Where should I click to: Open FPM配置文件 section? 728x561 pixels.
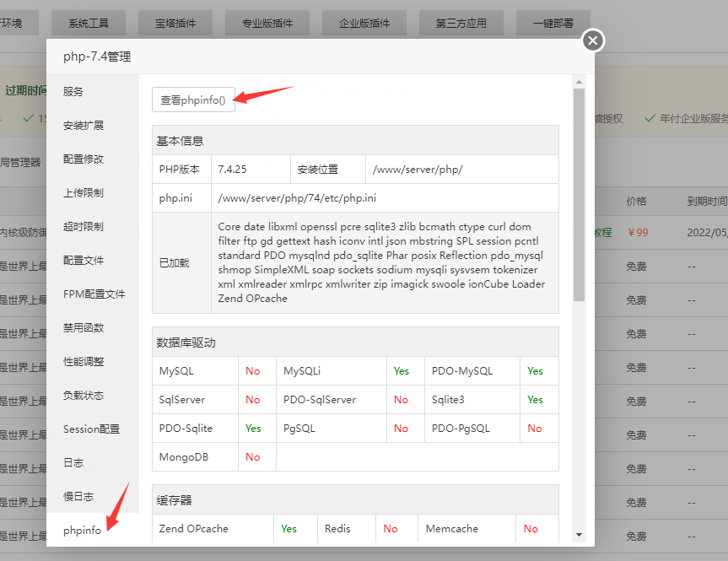coord(94,294)
